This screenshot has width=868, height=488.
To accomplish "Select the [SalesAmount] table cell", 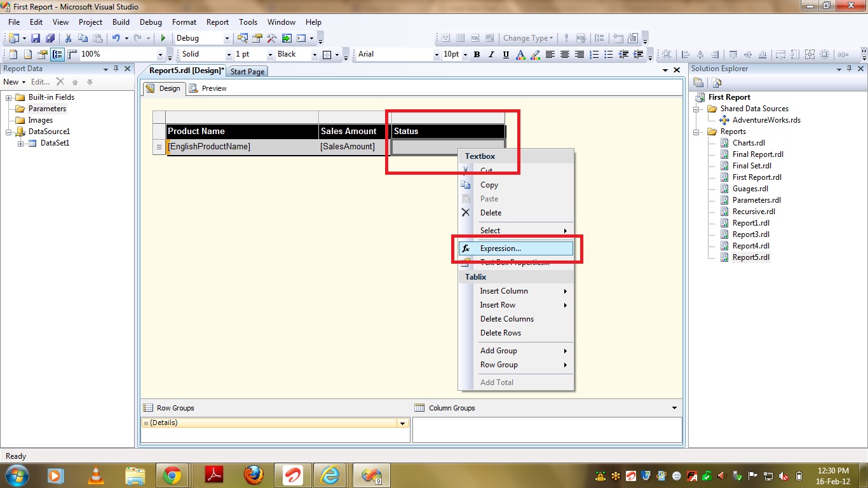I will pyautogui.click(x=347, y=147).
